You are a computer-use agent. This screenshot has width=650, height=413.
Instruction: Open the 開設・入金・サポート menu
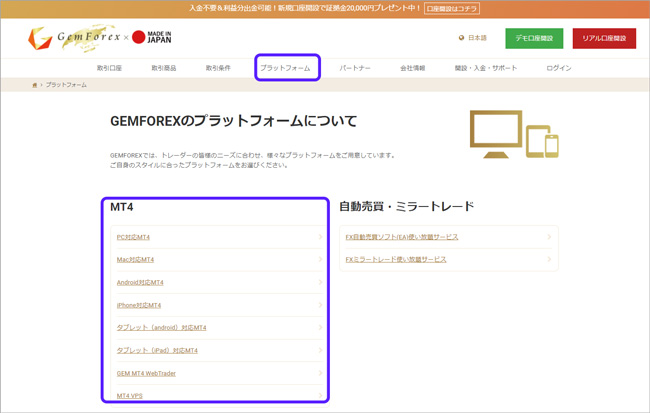[486, 68]
